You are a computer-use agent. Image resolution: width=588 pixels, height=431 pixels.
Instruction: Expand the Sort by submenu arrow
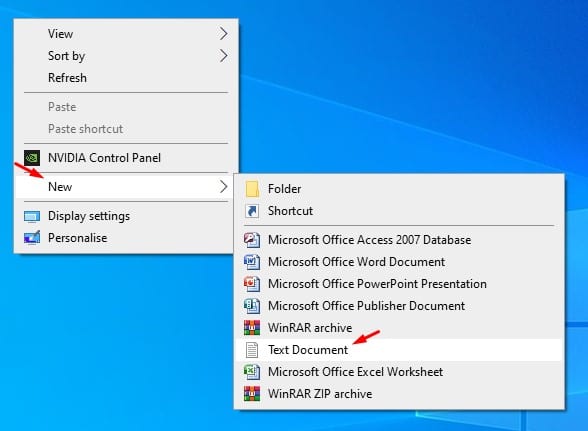[x=224, y=56]
